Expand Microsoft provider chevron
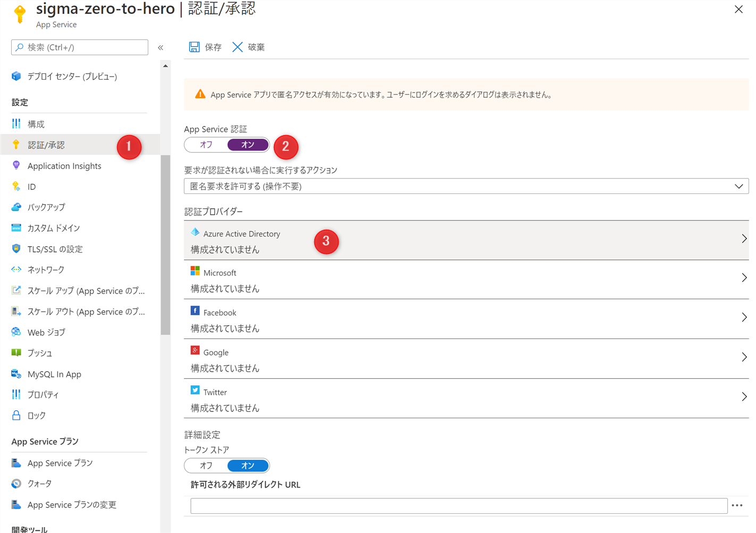756x533 pixels. click(744, 278)
